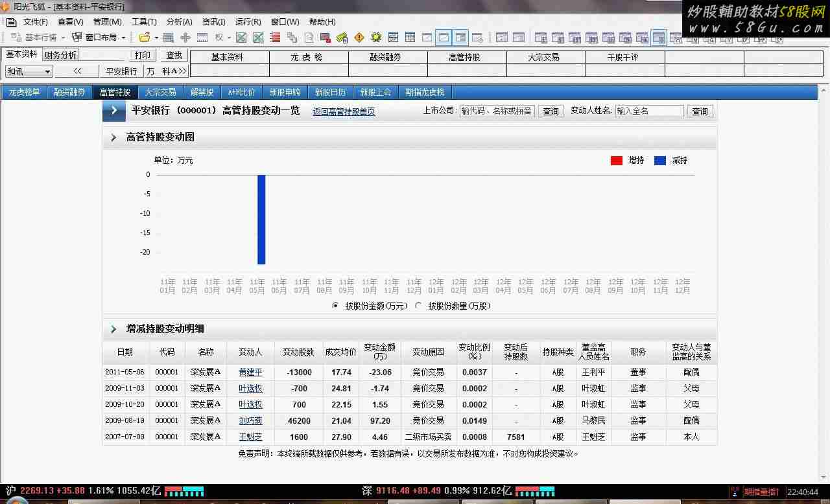The image size is (830, 504).
Task: Click the overlapping squares copy toolbar icon
Action: coord(292,38)
